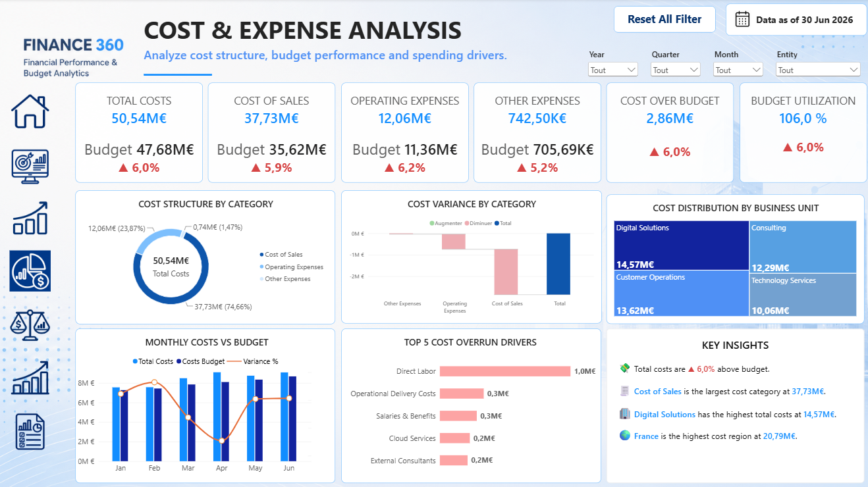Viewport: 868px width, 487px height.
Task: Click the Cloud Services overrun bar
Action: (x=455, y=438)
